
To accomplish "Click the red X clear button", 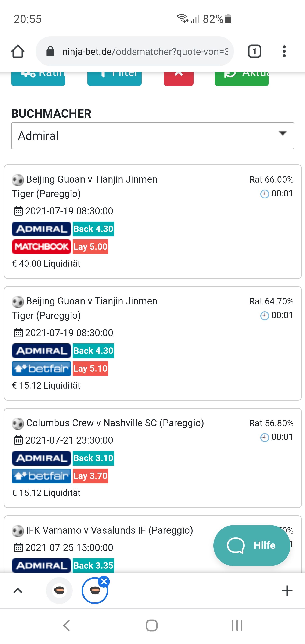I will (179, 79).
